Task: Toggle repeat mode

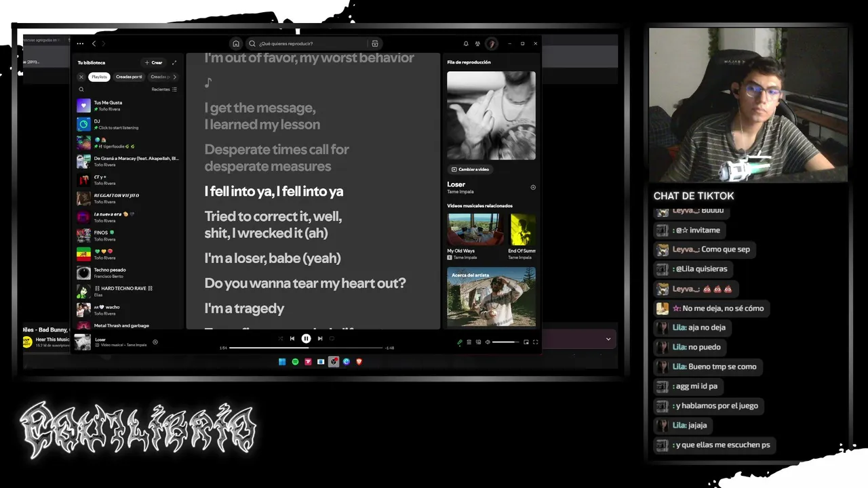Action: tap(332, 338)
